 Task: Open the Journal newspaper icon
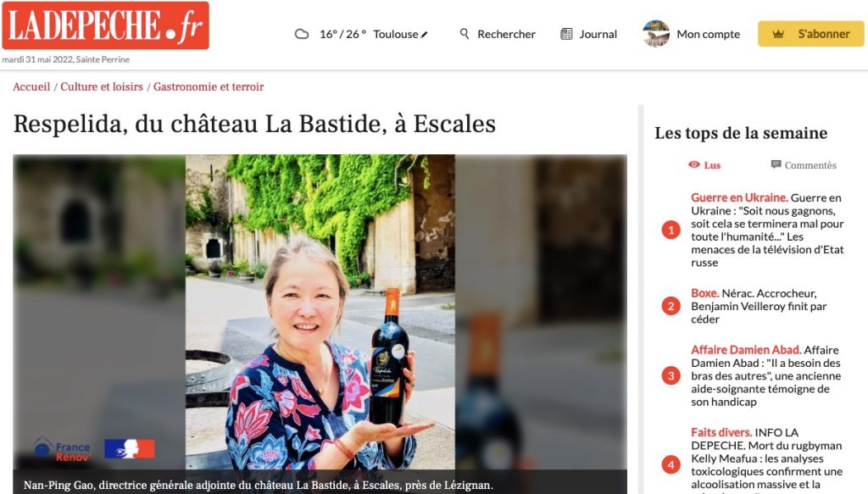pos(566,34)
